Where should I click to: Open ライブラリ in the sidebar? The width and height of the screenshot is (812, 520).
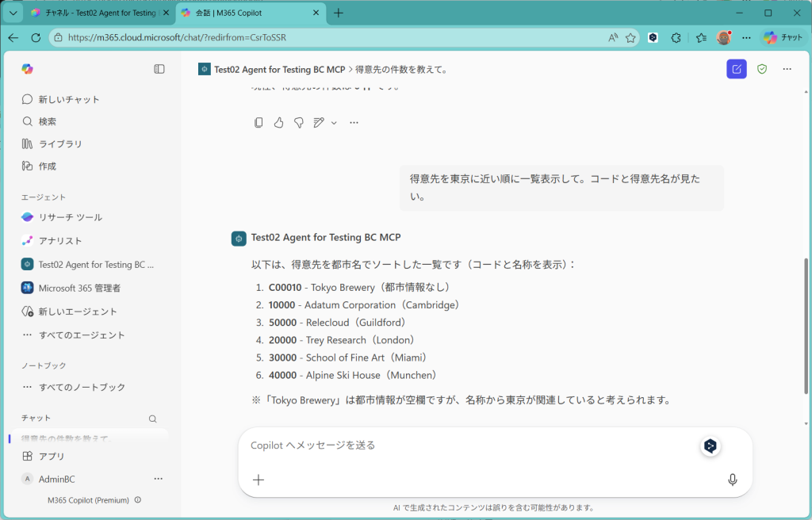coord(60,143)
